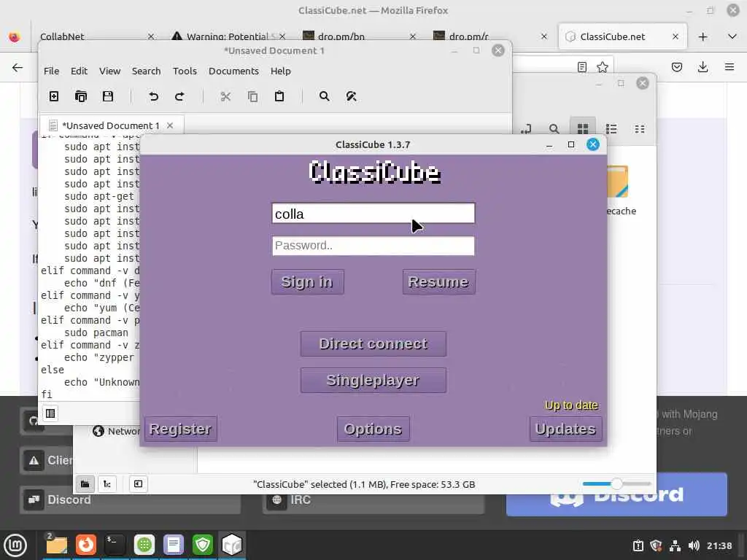Toggle Firefox reader view icon

pos(581,67)
